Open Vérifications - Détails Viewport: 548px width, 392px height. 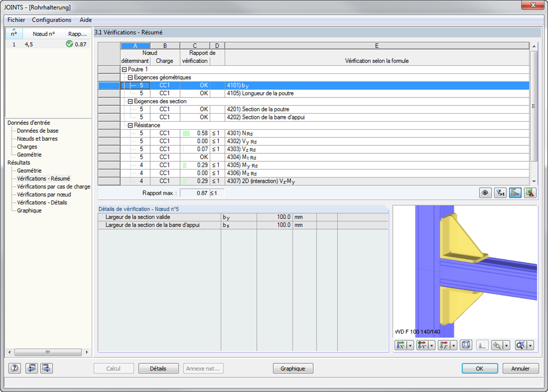[x=42, y=203]
